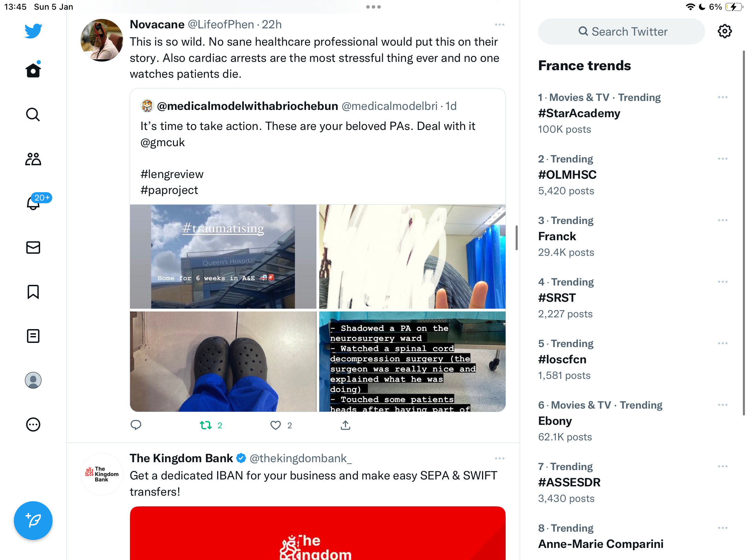The image size is (747, 560).
Task: Open the Messages envelope icon
Action: [33, 248]
